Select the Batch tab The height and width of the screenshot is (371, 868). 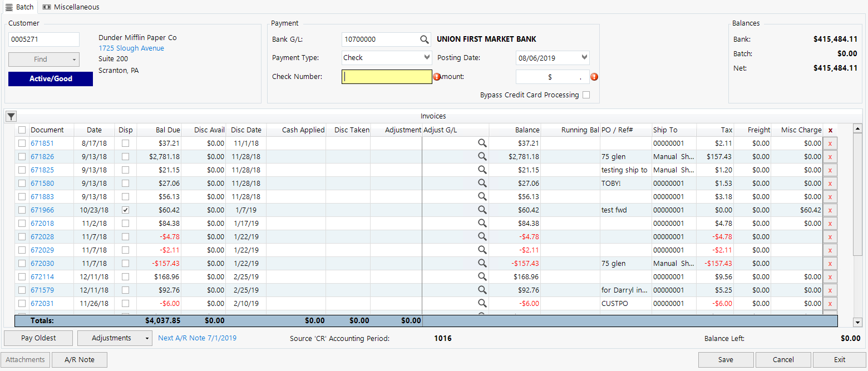coord(19,7)
